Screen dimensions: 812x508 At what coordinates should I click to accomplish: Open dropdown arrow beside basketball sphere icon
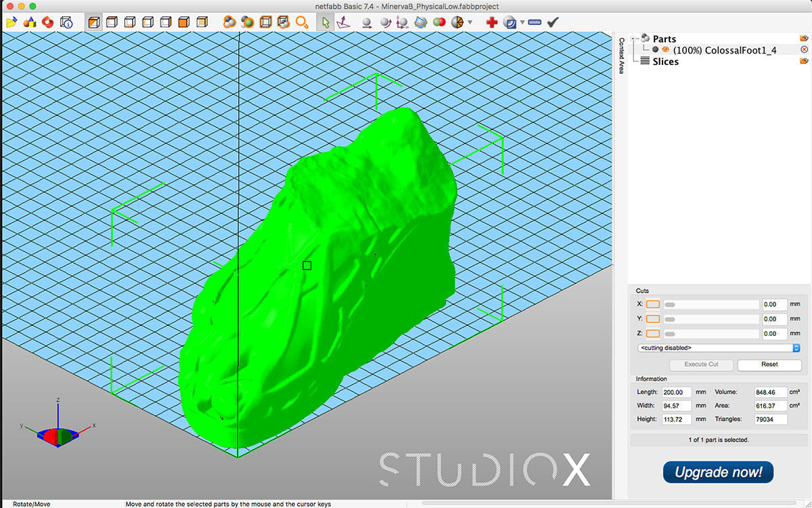(470, 23)
